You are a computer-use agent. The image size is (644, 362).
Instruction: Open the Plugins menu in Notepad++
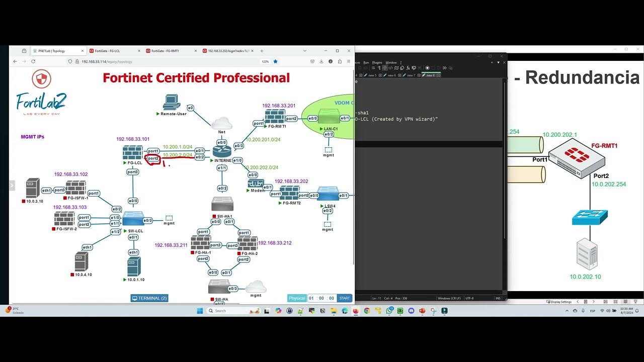pyautogui.click(x=377, y=63)
